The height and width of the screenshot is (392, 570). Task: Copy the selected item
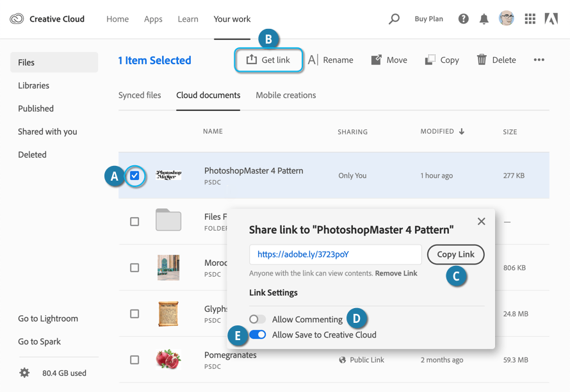[x=442, y=60]
